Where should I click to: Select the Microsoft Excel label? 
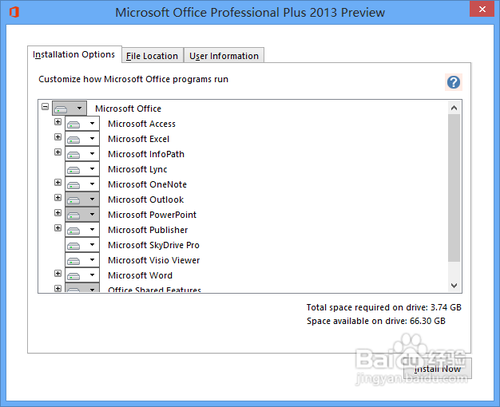tap(139, 139)
